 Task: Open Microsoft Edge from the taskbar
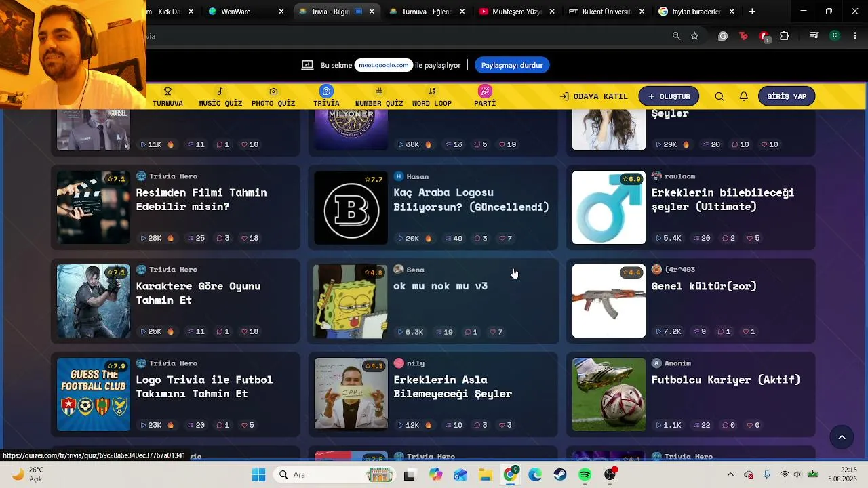535,474
